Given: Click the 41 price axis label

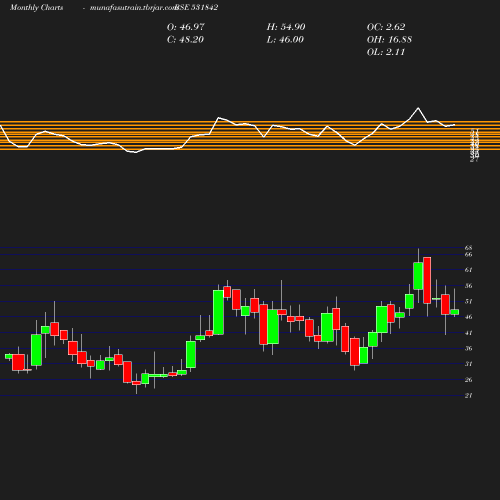Looking at the screenshot, I should tap(468, 333).
